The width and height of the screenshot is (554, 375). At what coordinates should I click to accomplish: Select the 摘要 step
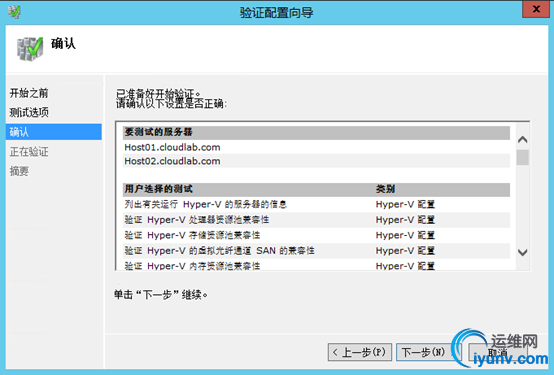tap(19, 171)
